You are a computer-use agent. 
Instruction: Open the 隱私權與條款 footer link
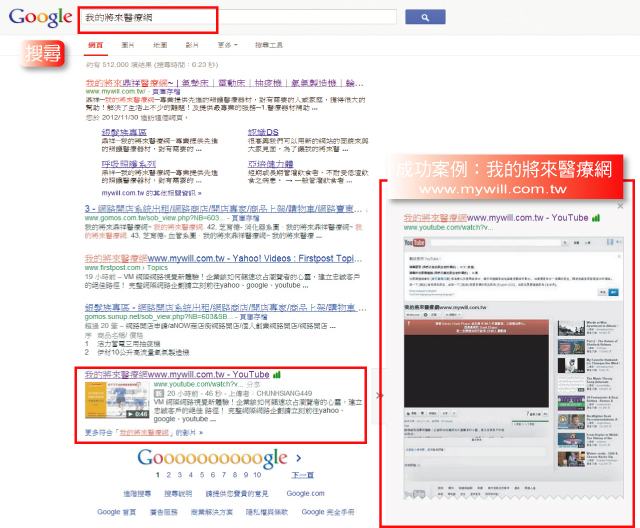tap(267, 512)
